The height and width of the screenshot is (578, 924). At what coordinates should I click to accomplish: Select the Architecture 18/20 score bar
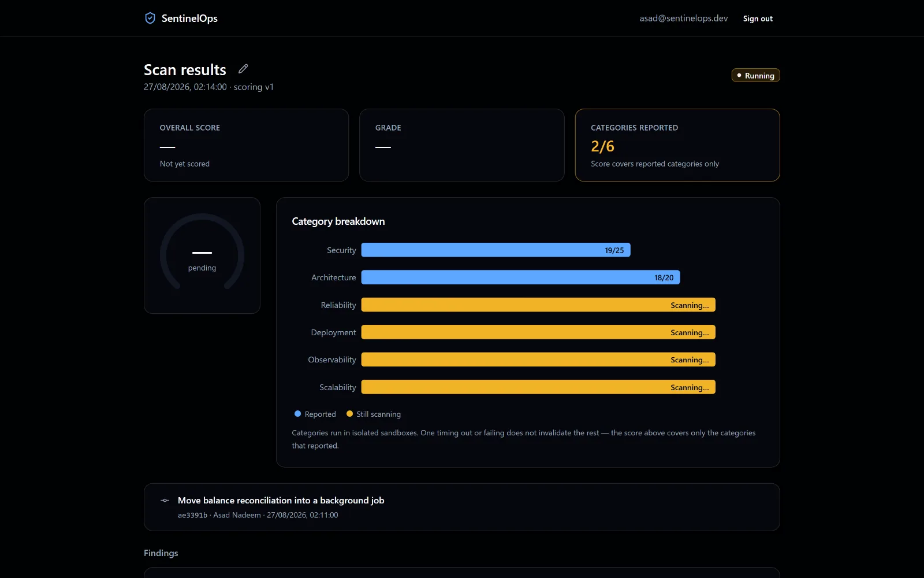click(521, 277)
